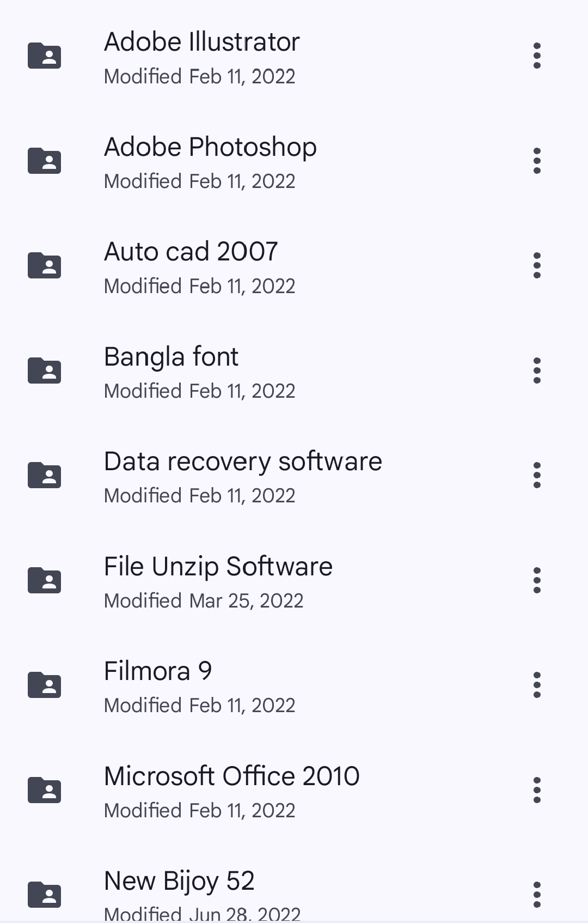
Task: Open more options for Adobe Photoshop folder
Action: [x=537, y=161]
